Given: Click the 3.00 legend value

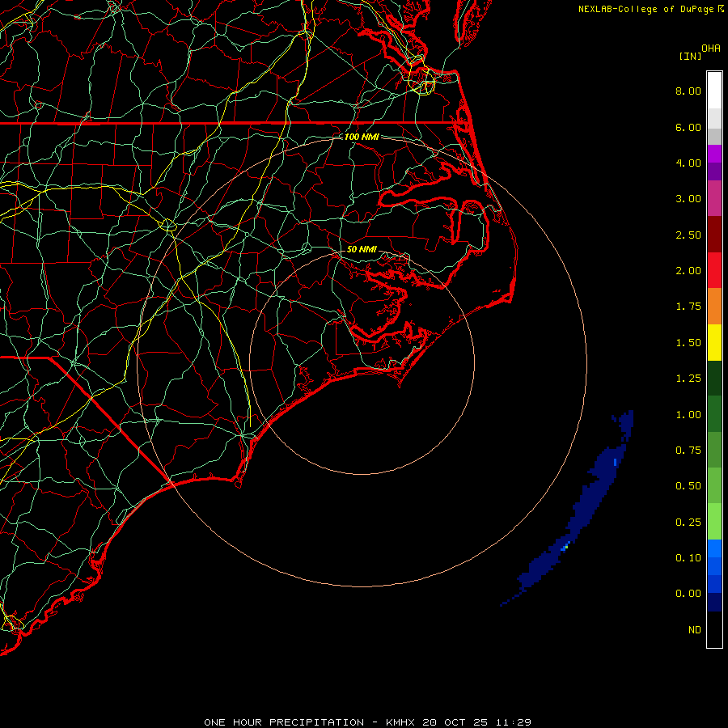Looking at the screenshot, I should pos(688,199).
